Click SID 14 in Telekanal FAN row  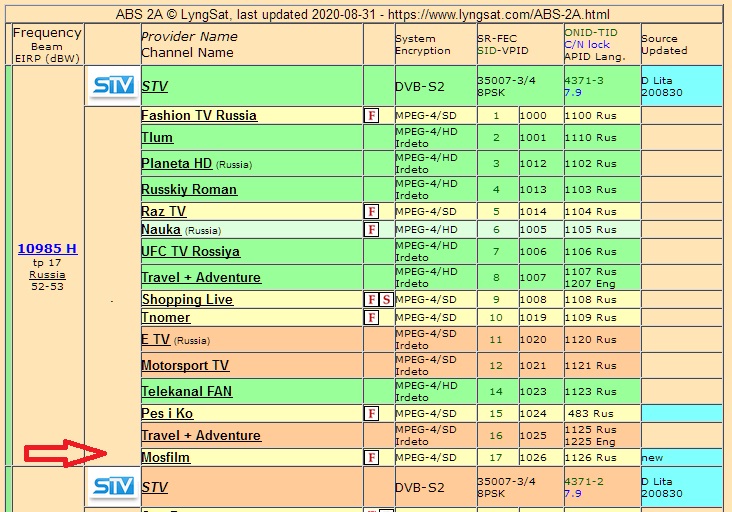(496, 392)
